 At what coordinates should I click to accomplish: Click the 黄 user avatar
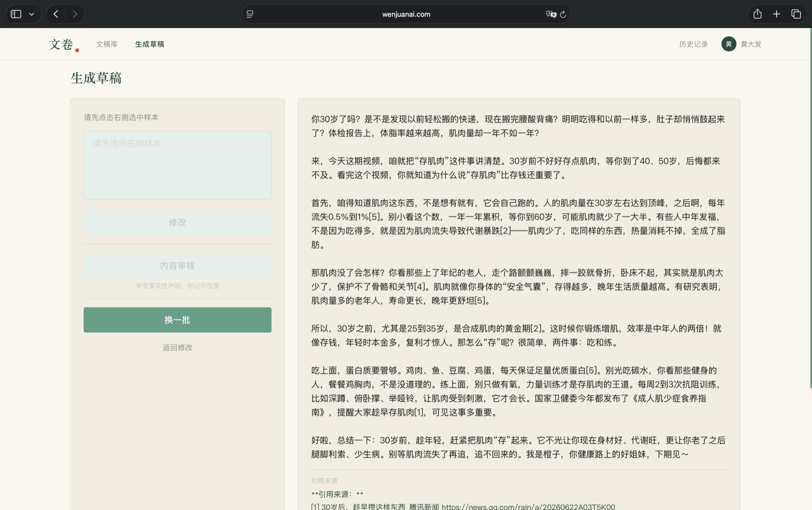[x=728, y=44]
